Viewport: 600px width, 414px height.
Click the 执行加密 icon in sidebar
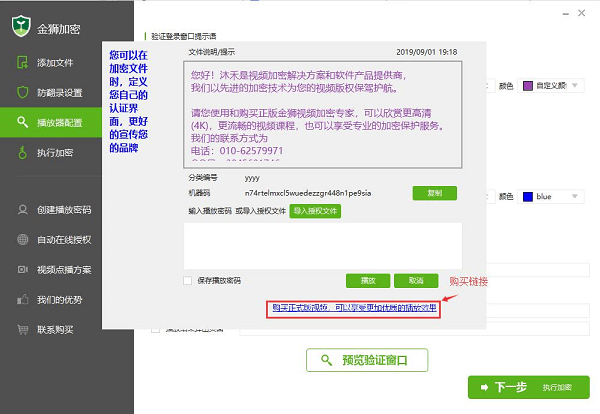click(23, 152)
